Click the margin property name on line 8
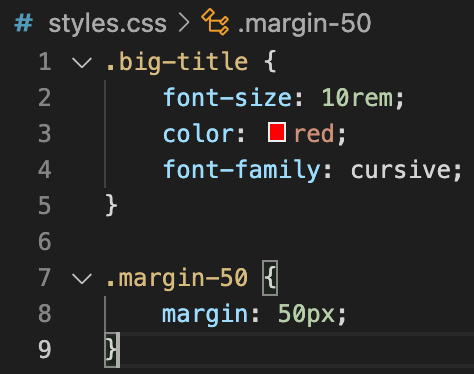 205,315
